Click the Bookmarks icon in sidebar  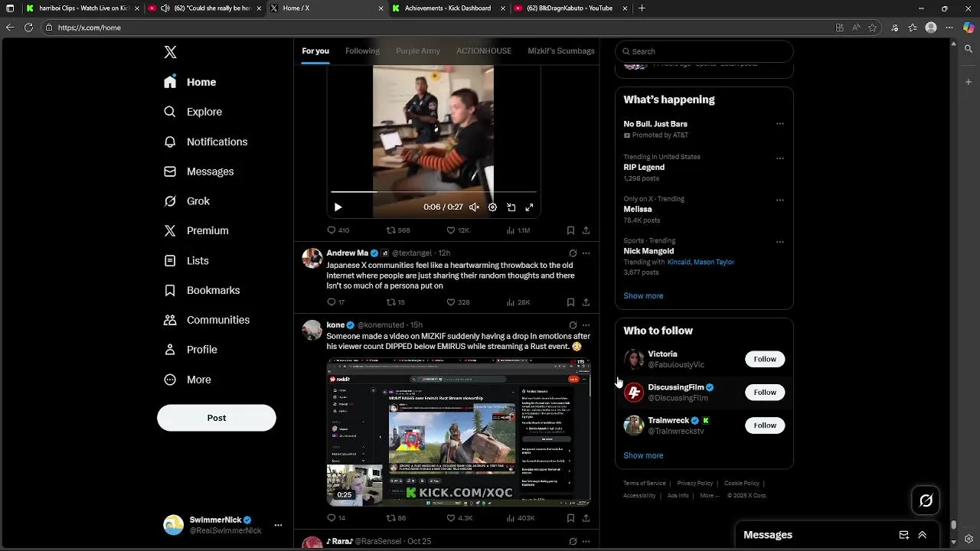coord(170,290)
